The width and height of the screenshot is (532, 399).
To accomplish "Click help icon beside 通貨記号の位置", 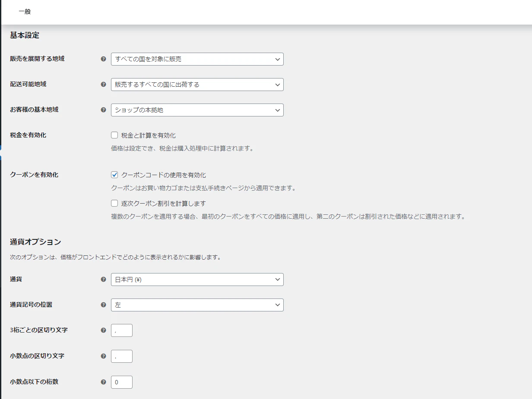I will point(103,305).
